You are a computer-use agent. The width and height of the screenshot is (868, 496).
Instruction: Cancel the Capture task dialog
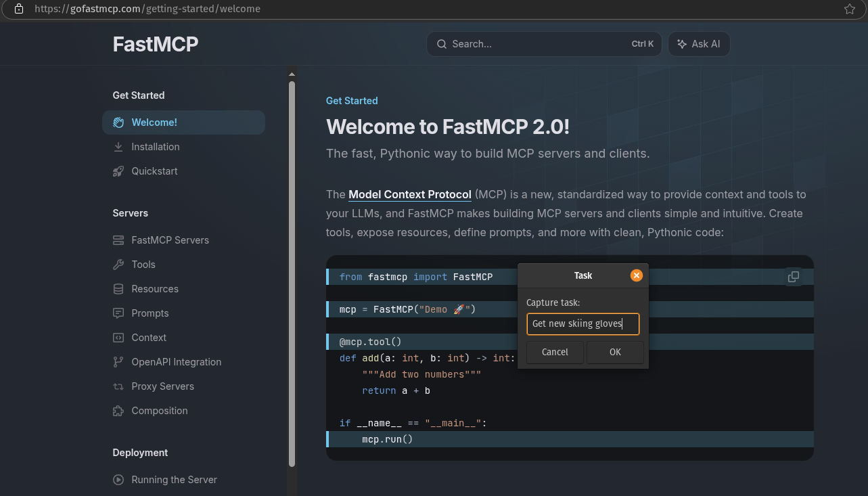[x=555, y=352]
